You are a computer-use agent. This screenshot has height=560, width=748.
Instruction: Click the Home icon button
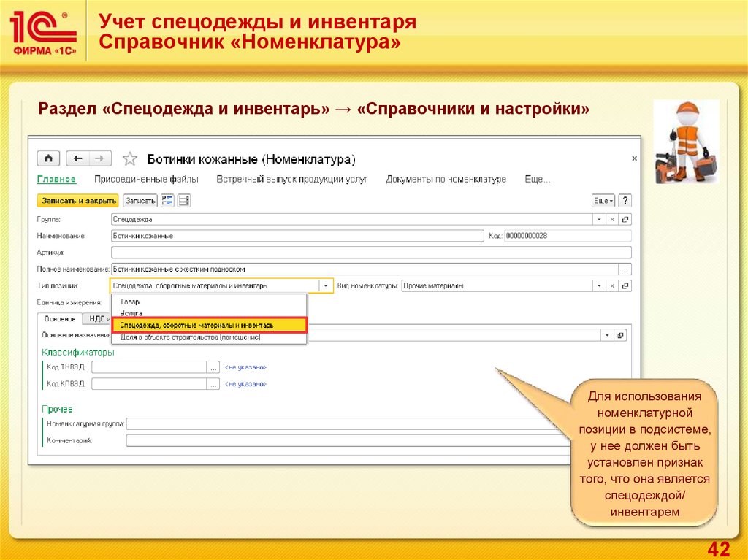pos(48,158)
